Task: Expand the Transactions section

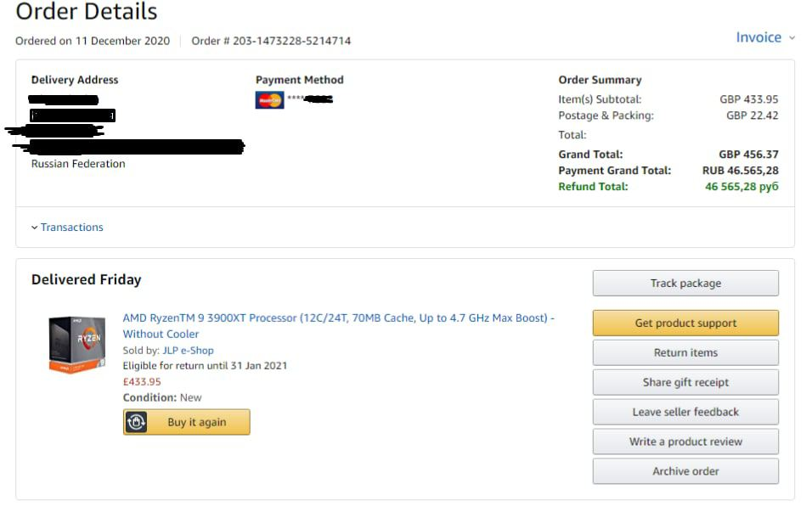Action: tap(67, 228)
